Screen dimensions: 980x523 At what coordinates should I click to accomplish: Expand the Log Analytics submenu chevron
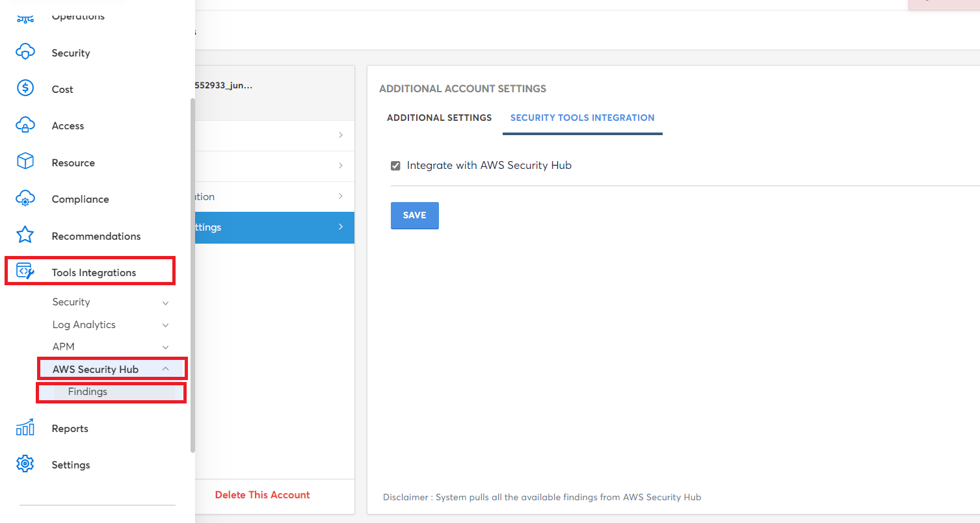[x=165, y=325]
